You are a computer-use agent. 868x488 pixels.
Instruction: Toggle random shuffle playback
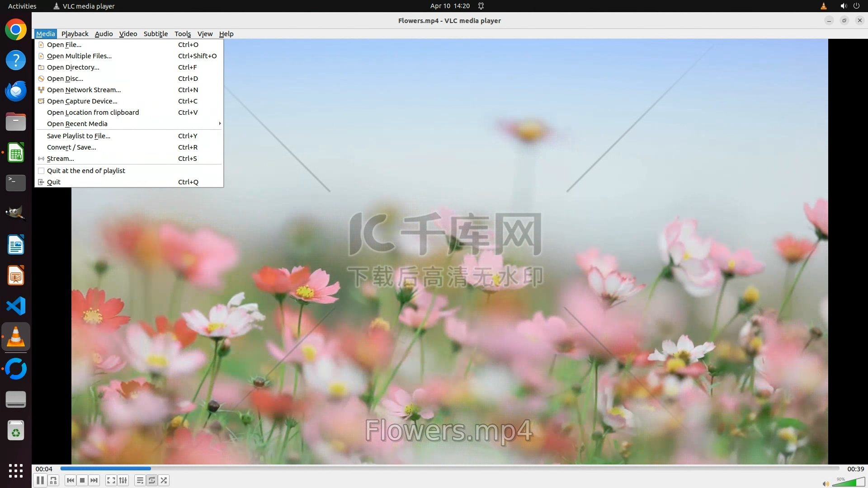(x=164, y=480)
